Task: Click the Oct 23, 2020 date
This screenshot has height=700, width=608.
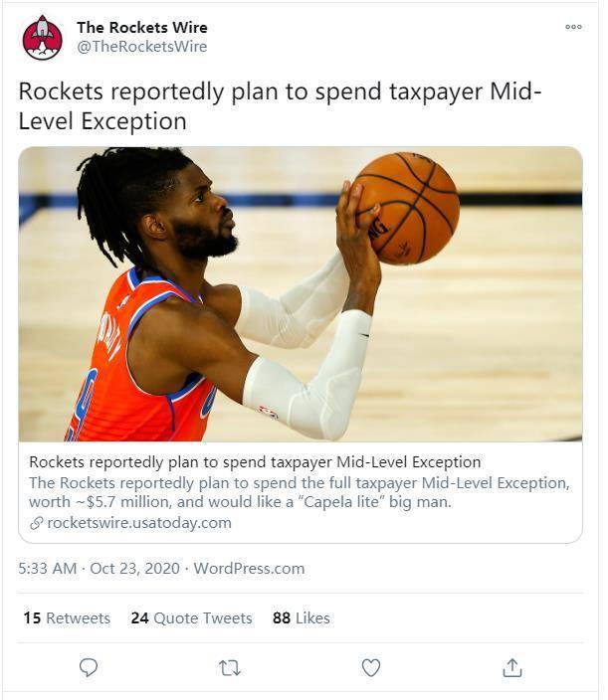Action: click(135, 569)
